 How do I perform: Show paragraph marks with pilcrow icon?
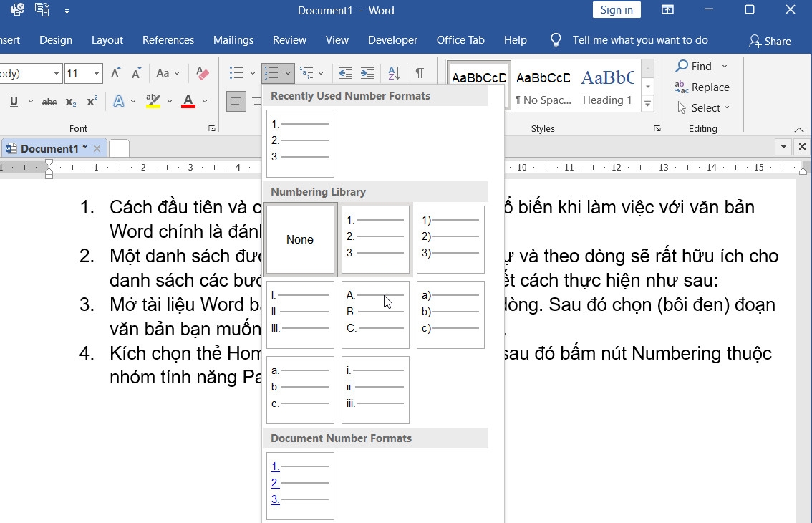[420, 73]
